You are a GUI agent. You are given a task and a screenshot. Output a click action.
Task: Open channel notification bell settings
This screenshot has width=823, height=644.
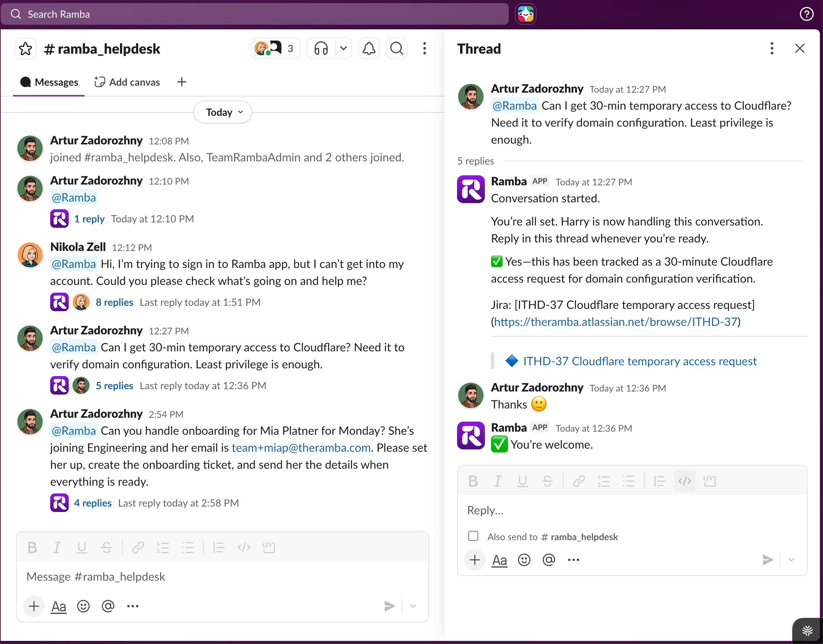pyautogui.click(x=369, y=49)
